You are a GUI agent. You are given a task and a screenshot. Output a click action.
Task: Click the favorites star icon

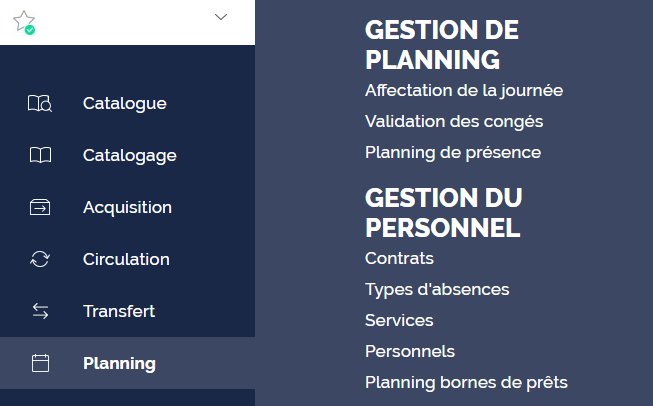click(24, 22)
